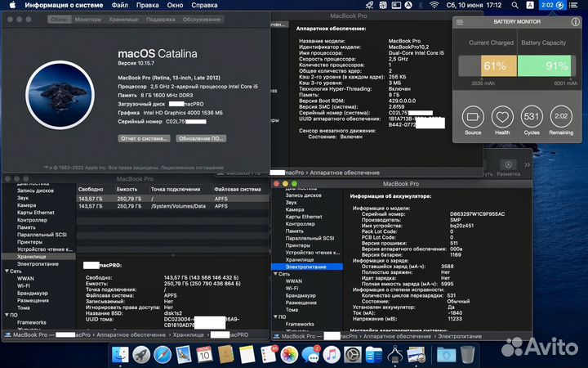Open Finder from the Dock
588x368 pixels.
click(x=120, y=355)
